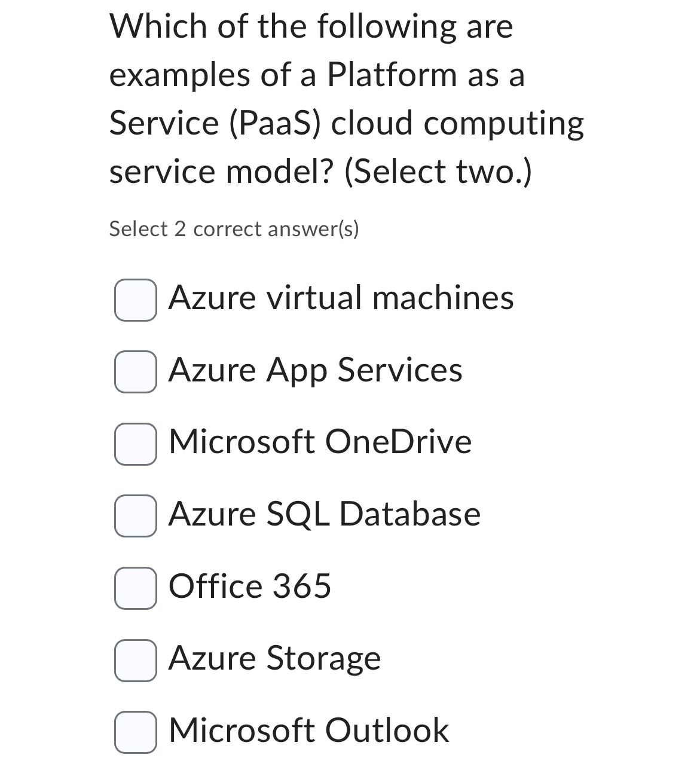Viewport: 700px width, 782px height.
Task: Click the '(Select two.)' text in question
Action: click(438, 172)
